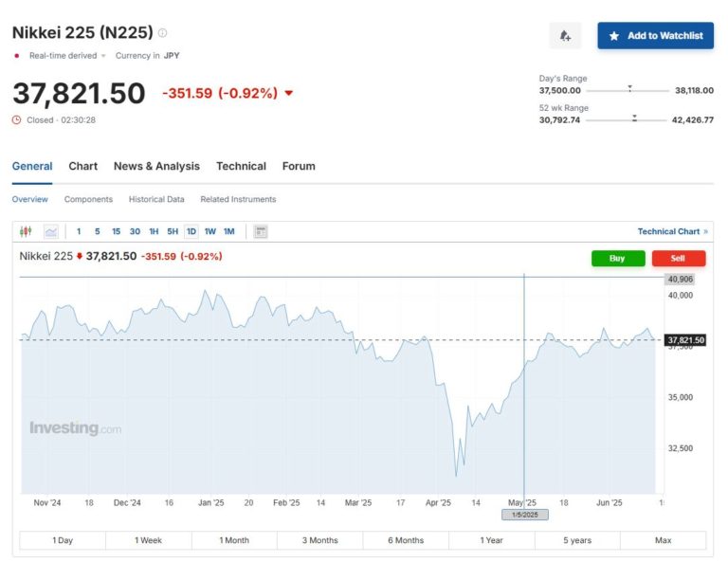Viewport: 728px width, 562px height.
Task: Select the 1W chart interval
Action: pos(209,231)
